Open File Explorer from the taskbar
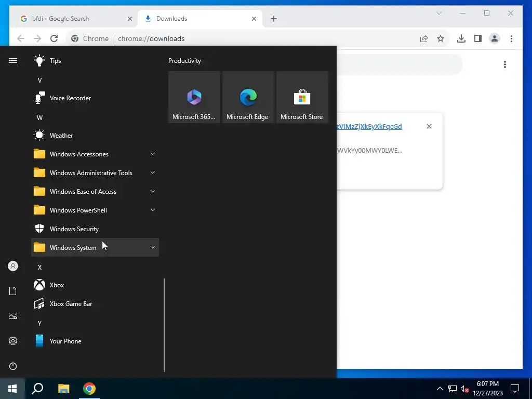This screenshot has width=532, height=399. [63, 389]
